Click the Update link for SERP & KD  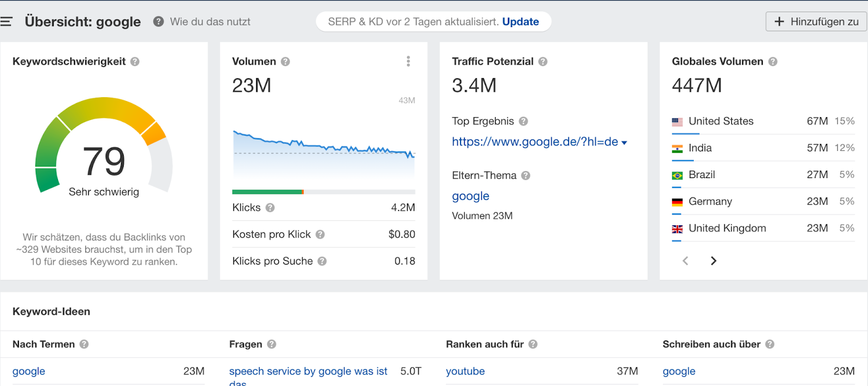pos(520,22)
